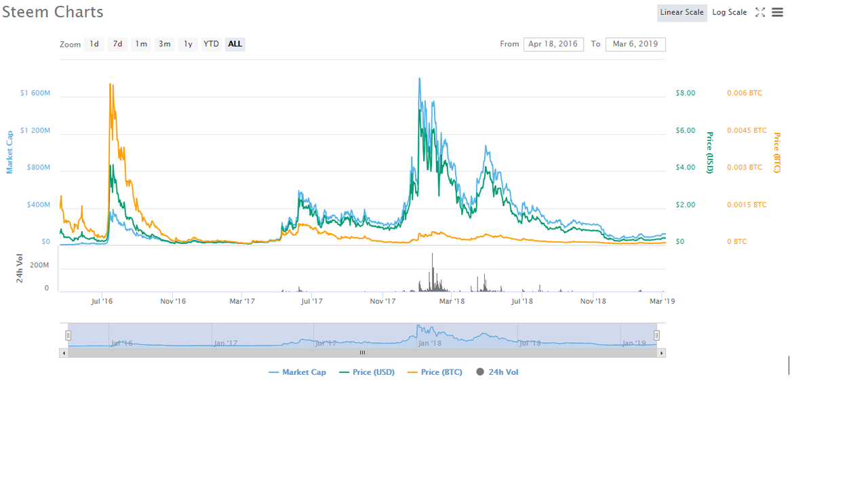This screenshot has height=488, width=868.
Task: Edit the To date field
Action: [635, 44]
